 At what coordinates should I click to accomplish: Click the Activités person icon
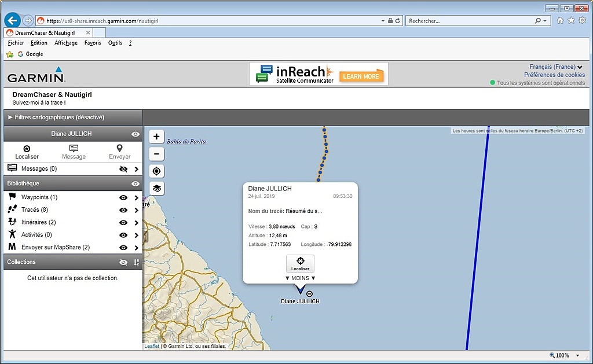coord(12,234)
